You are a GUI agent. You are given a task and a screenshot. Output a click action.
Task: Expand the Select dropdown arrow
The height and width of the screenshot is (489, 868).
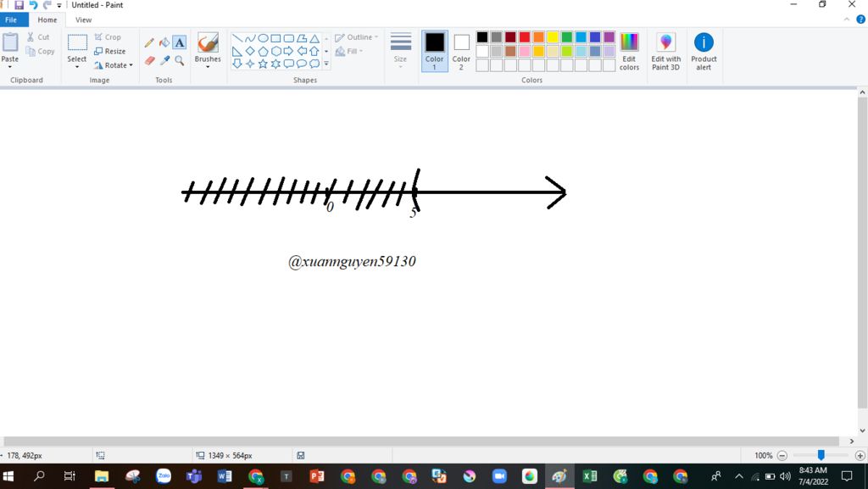coord(77,67)
